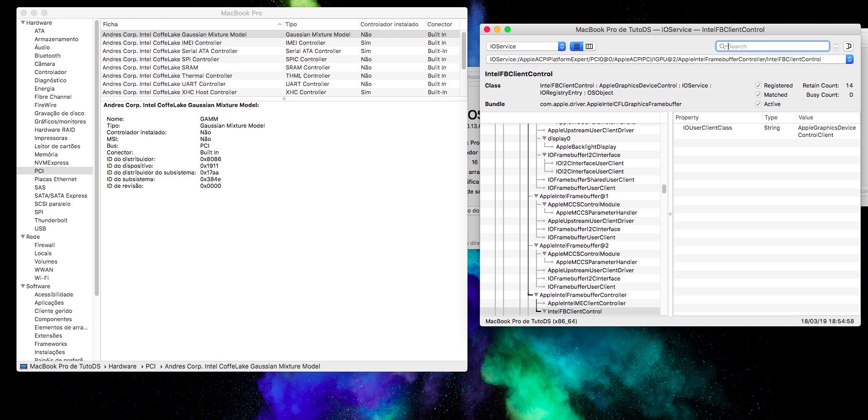Viewport: 868px width, 420px height.
Task: Collapse the AppleIntelFramebuffer@2 tree node
Action: 536,246
